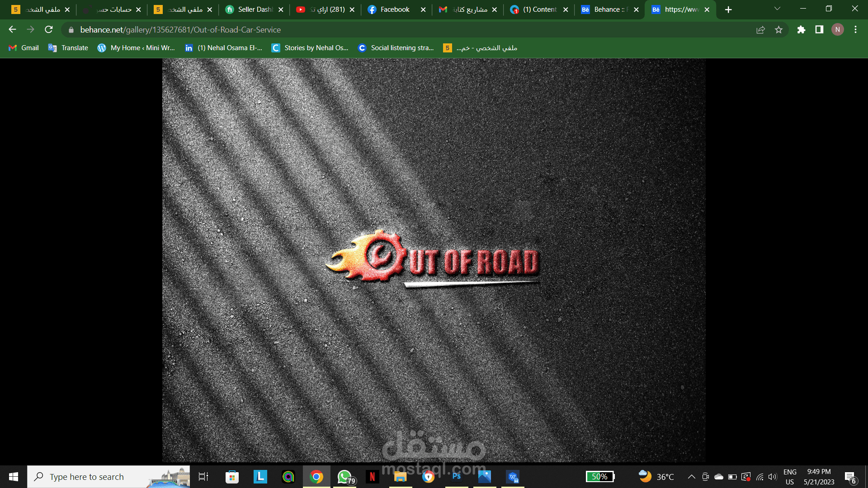Go back to the previous page
The height and width of the screenshot is (488, 868).
point(12,29)
